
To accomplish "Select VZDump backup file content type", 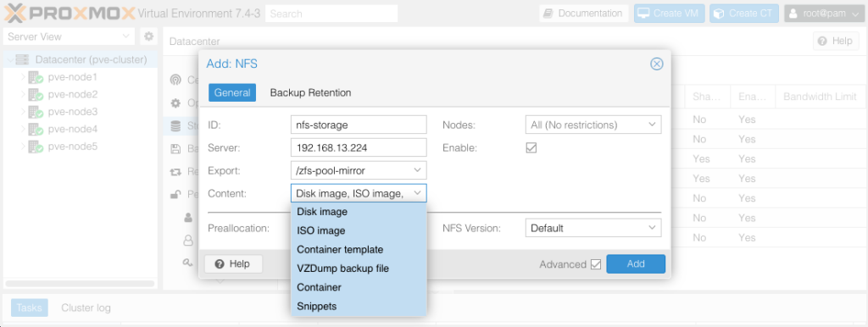I will [359, 269].
